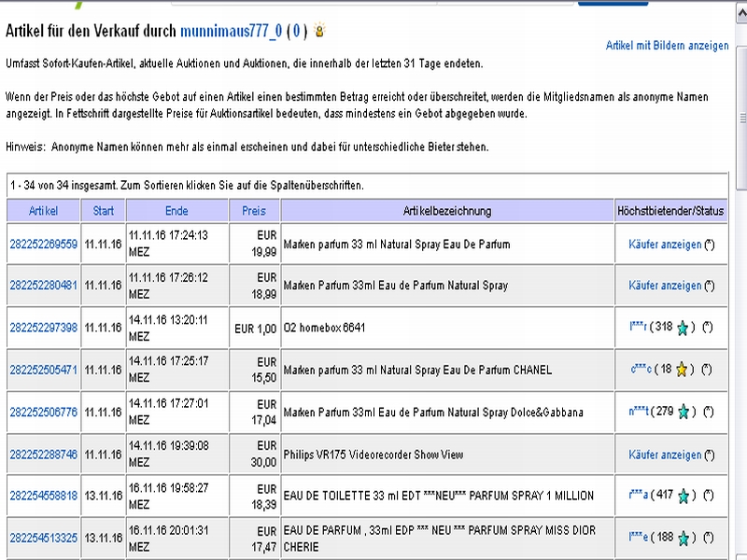Sort table by Preis column header
Viewport: 747px width, 560px height.
(x=253, y=211)
